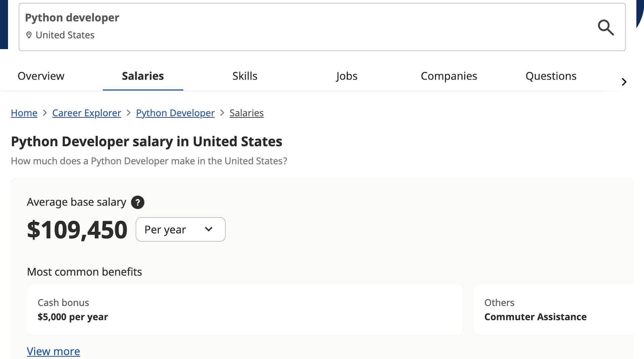
Task: Click View more benefits link
Action: point(53,351)
